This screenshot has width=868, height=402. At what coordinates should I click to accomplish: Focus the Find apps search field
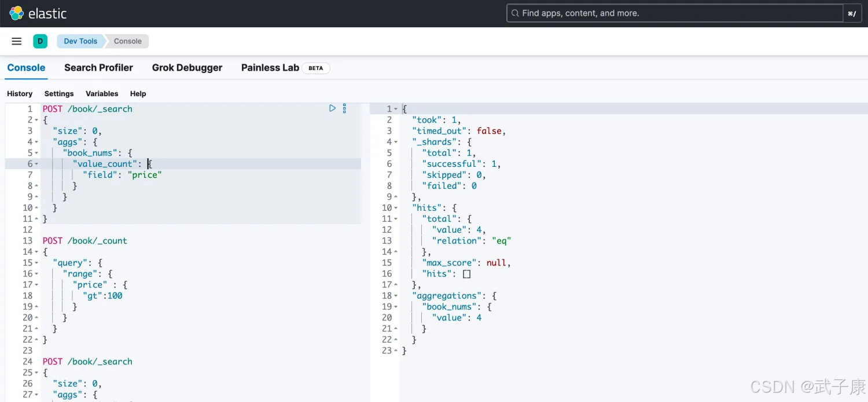[674, 13]
